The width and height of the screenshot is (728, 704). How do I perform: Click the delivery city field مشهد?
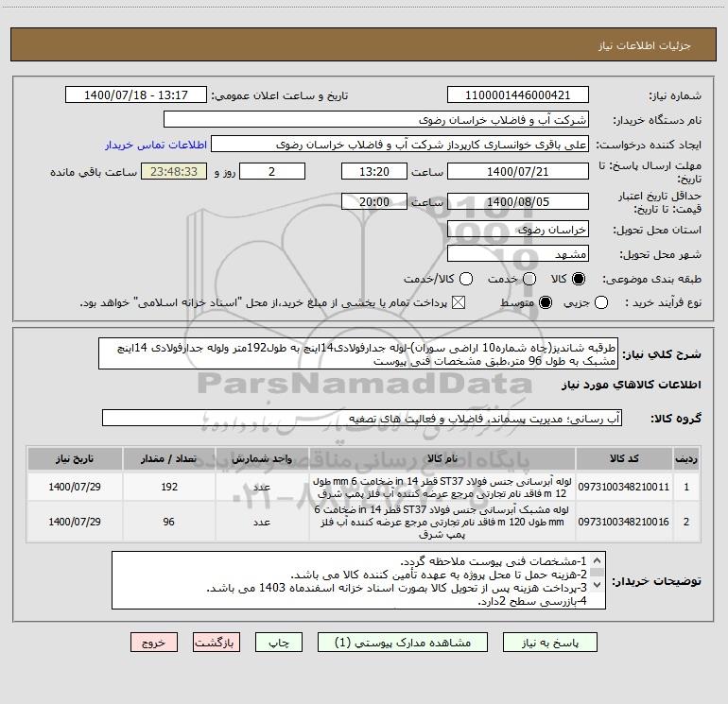click(518, 253)
